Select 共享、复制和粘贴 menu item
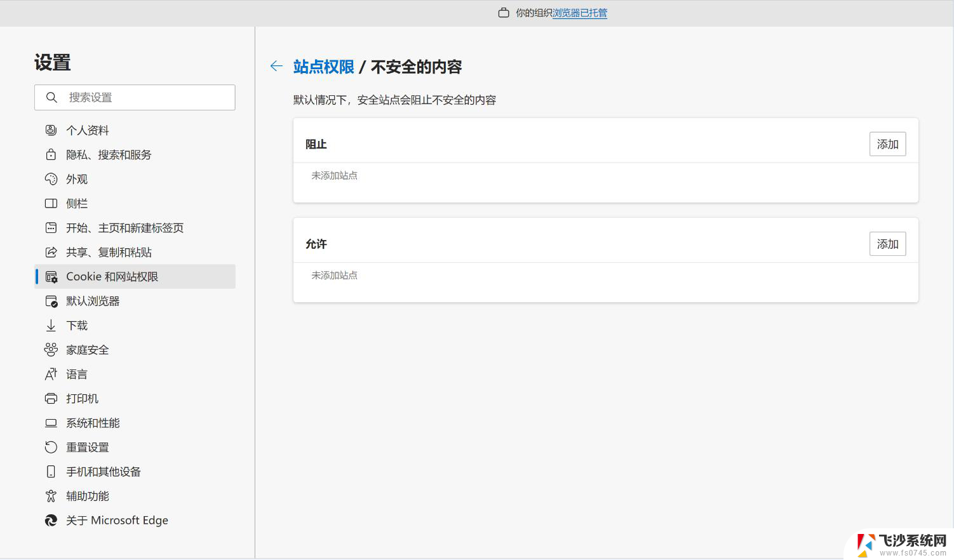 click(x=135, y=252)
